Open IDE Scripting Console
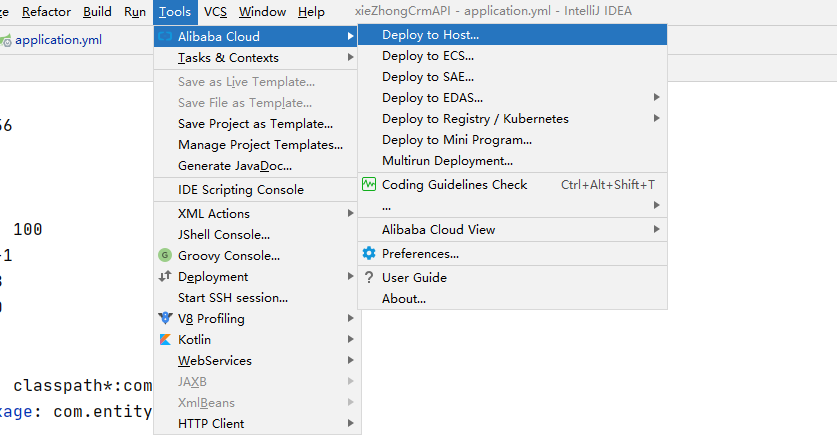The width and height of the screenshot is (837, 446). 240,190
